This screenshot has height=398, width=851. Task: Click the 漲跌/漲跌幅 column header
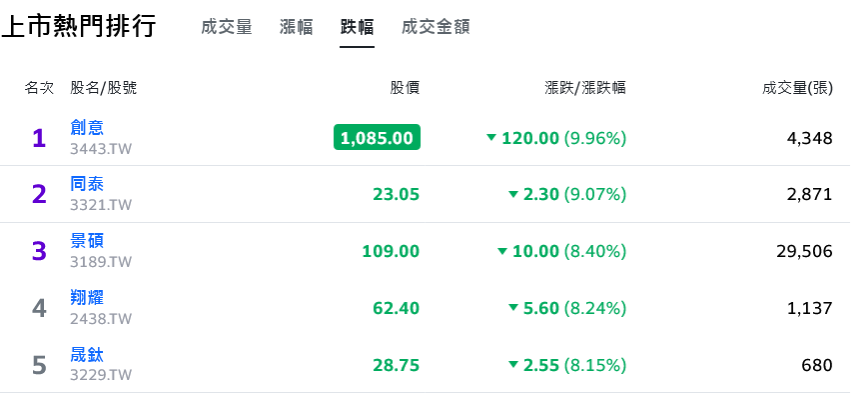[x=585, y=88]
